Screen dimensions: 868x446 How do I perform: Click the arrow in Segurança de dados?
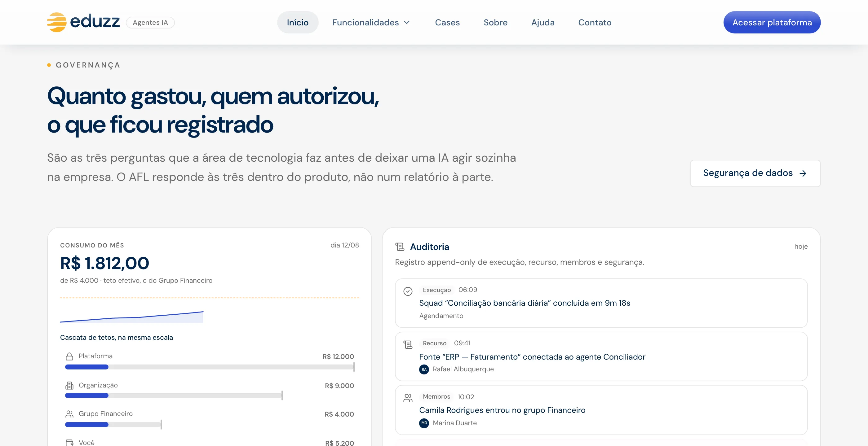[x=803, y=173]
